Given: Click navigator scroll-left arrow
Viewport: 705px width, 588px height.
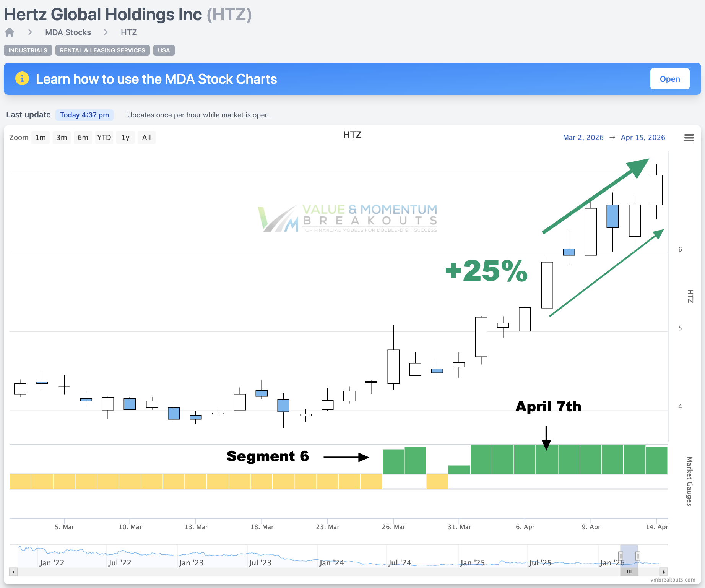Looking at the screenshot, I should [13, 572].
